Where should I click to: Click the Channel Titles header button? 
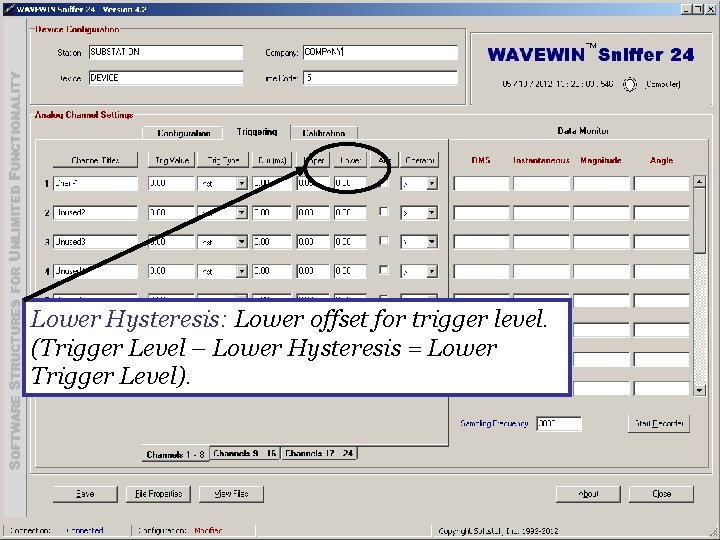95,160
